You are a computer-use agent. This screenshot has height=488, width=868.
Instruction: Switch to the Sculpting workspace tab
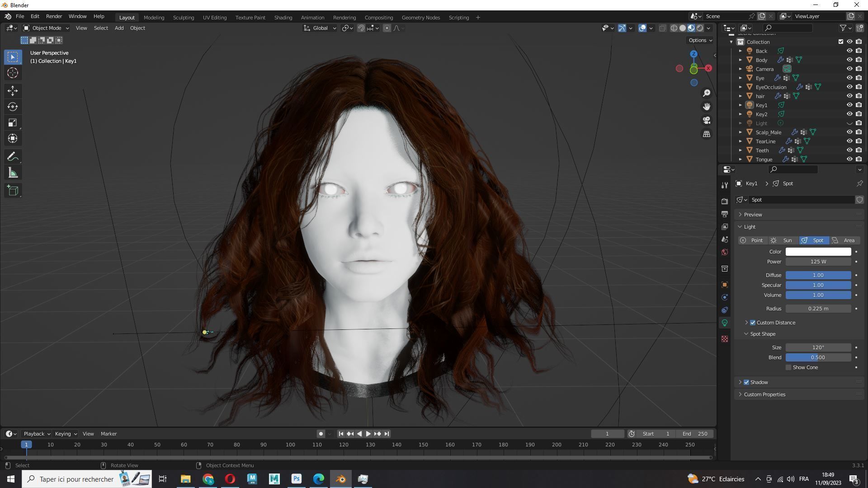click(x=184, y=17)
